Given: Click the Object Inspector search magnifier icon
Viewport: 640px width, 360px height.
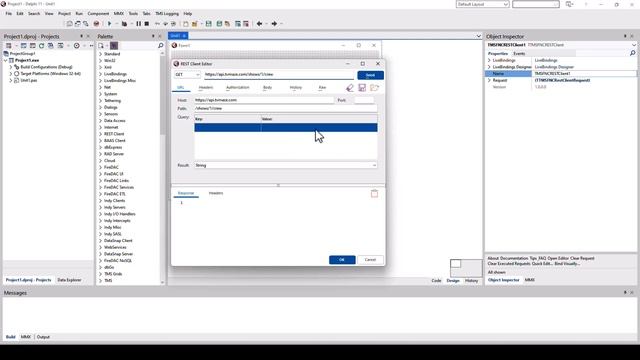Looking at the screenshot, I should pyautogui.click(x=633, y=53).
